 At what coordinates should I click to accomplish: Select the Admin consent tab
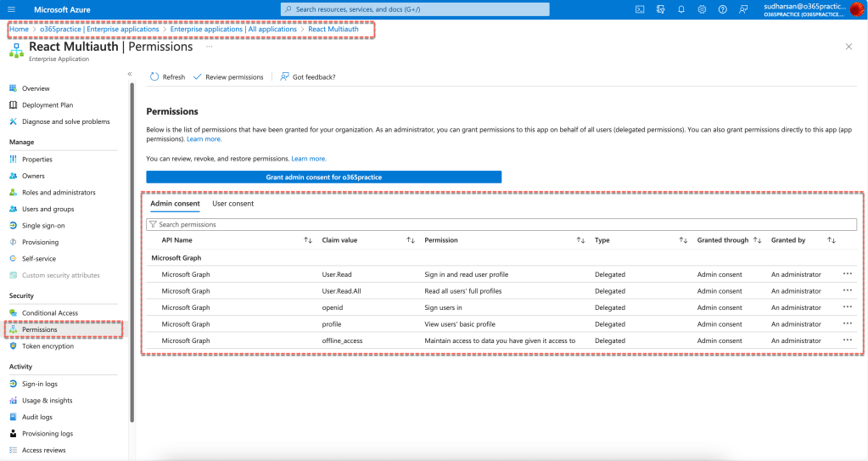tap(175, 204)
